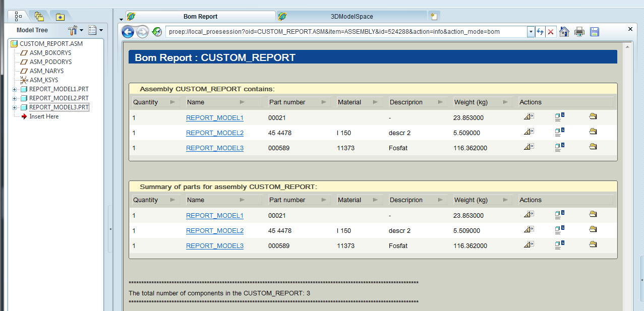Image resolution: width=644 pixels, height=311 pixels.
Task: Go to the browser Home page
Action: [x=564, y=32]
